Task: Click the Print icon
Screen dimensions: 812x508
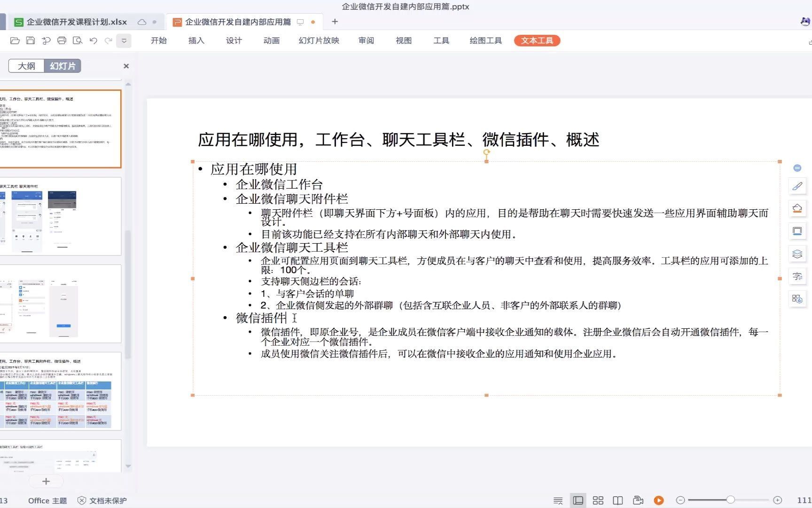Action: click(x=62, y=40)
